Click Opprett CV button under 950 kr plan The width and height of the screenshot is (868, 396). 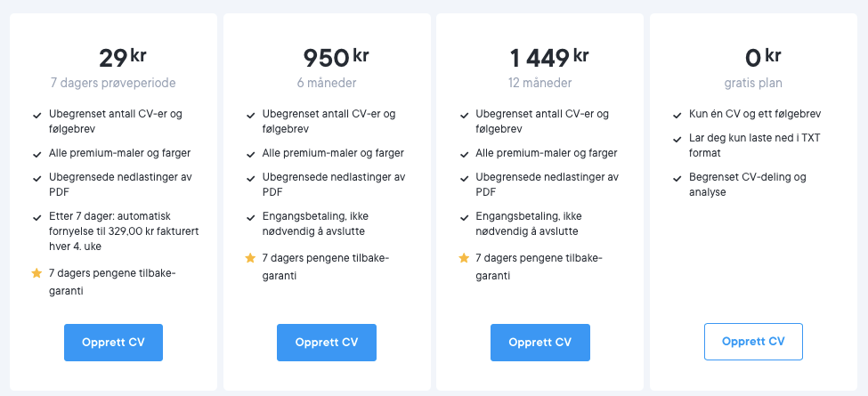tap(327, 342)
